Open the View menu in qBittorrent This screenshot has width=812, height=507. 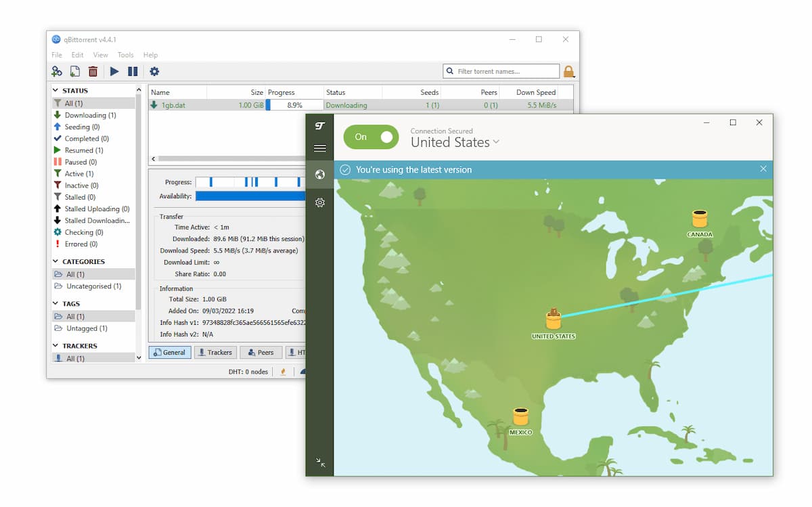[x=100, y=55]
